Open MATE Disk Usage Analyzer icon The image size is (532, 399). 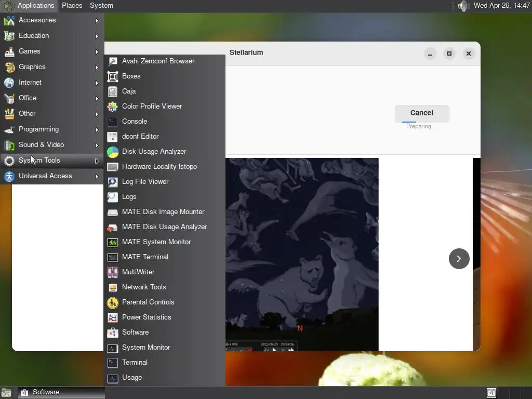pyautogui.click(x=112, y=227)
